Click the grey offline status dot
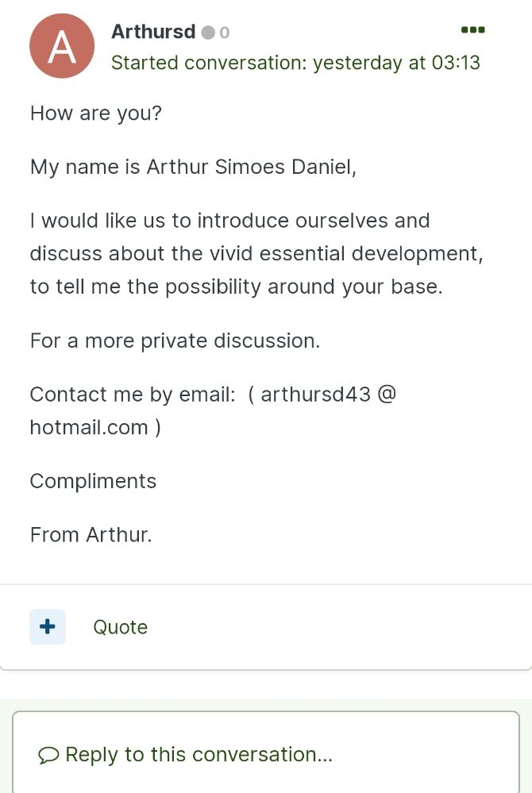The width and height of the screenshot is (532, 793). [x=208, y=33]
